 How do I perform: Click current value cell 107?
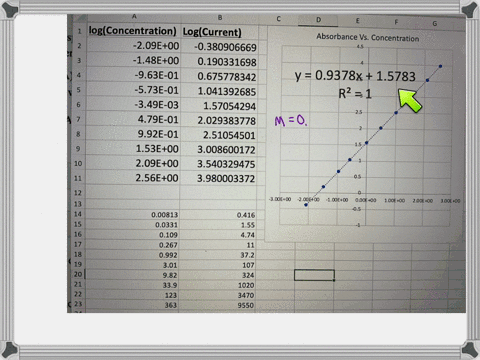click(218, 265)
